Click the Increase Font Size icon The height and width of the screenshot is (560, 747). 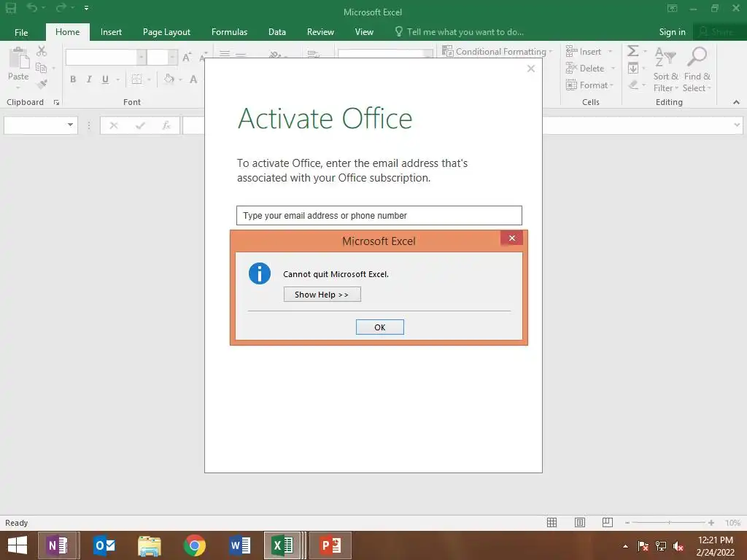point(187,57)
